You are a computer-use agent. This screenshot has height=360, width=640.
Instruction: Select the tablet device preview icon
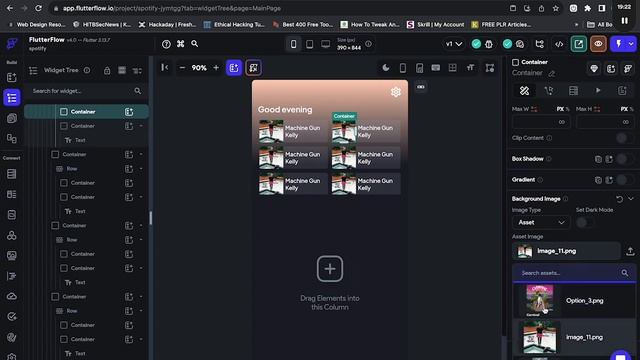click(309, 44)
